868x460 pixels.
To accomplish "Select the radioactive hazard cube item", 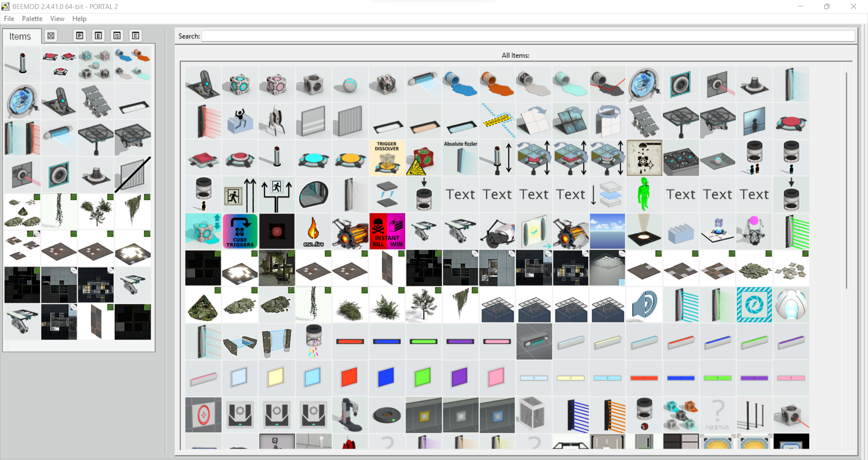I will click(x=424, y=157).
